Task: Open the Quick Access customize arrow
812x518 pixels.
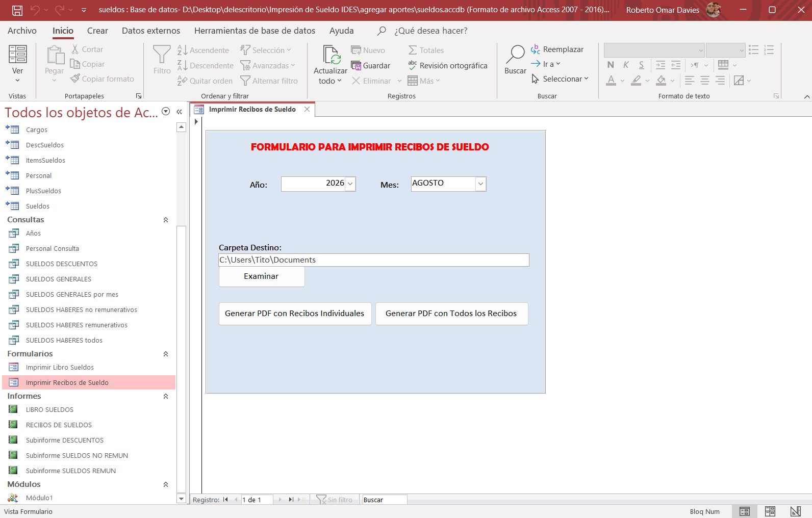Action: click(x=84, y=10)
